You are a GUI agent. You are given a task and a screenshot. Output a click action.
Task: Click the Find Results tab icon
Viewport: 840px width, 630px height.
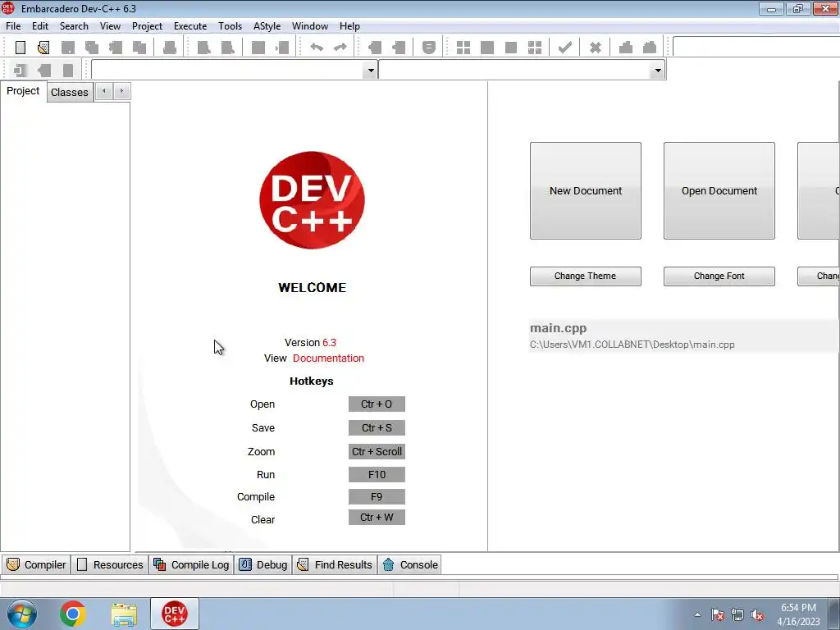point(303,564)
